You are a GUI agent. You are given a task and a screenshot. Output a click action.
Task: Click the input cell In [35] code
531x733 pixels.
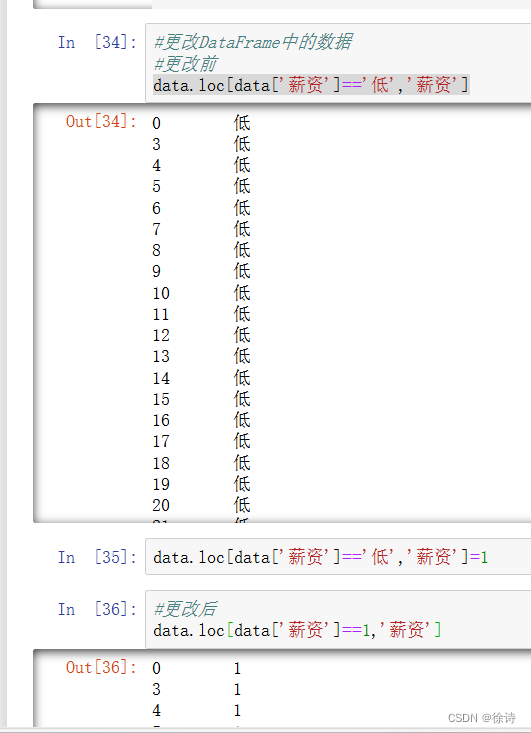(320, 557)
